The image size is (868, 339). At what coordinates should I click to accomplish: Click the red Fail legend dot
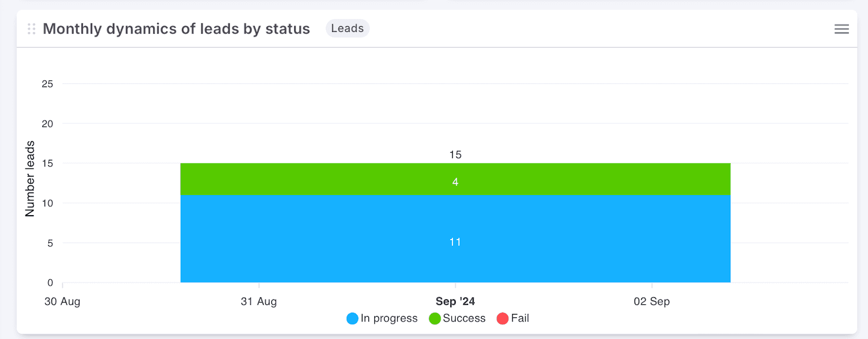pyautogui.click(x=503, y=318)
